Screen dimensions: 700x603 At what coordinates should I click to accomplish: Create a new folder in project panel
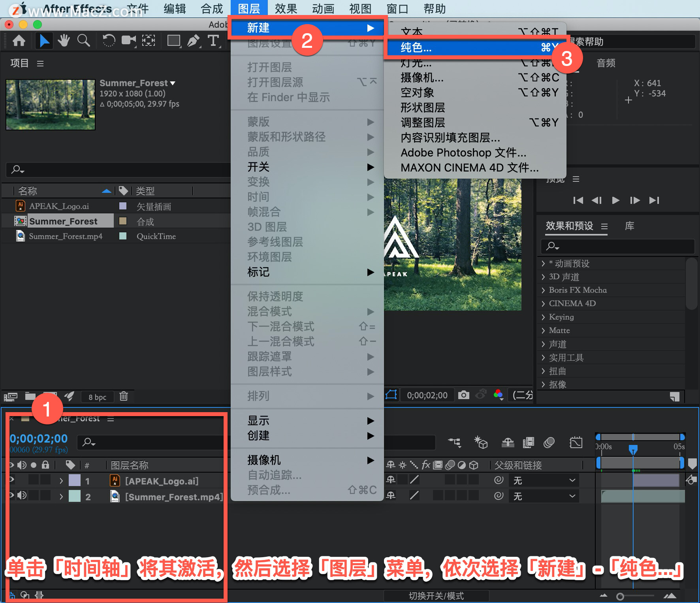click(30, 396)
